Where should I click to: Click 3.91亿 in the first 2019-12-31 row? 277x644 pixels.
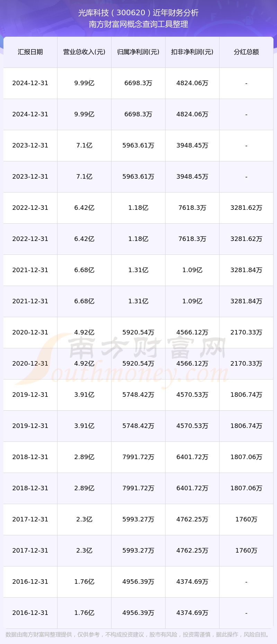pos(84,395)
